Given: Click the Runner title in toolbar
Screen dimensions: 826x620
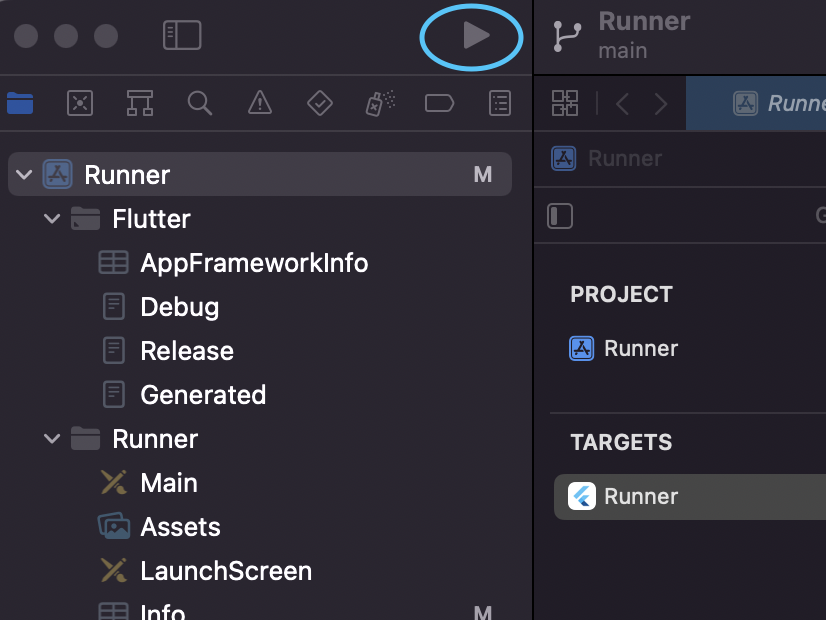Looking at the screenshot, I should [644, 22].
